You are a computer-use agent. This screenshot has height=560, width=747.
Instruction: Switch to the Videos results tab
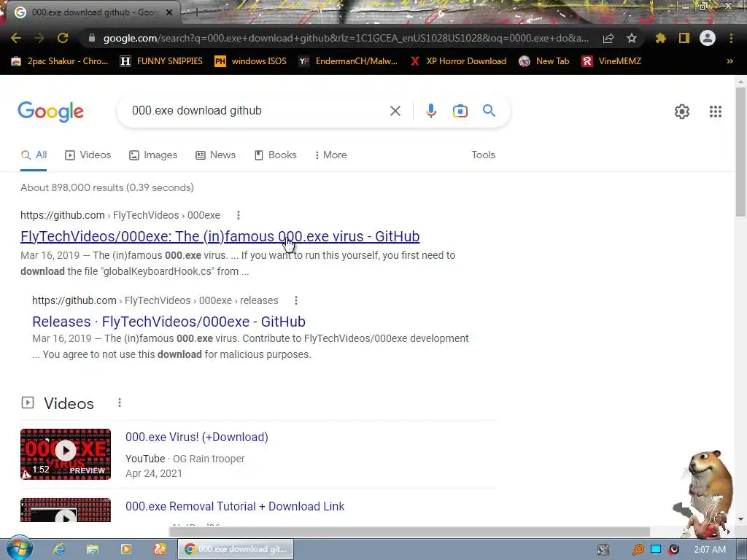(x=88, y=155)
